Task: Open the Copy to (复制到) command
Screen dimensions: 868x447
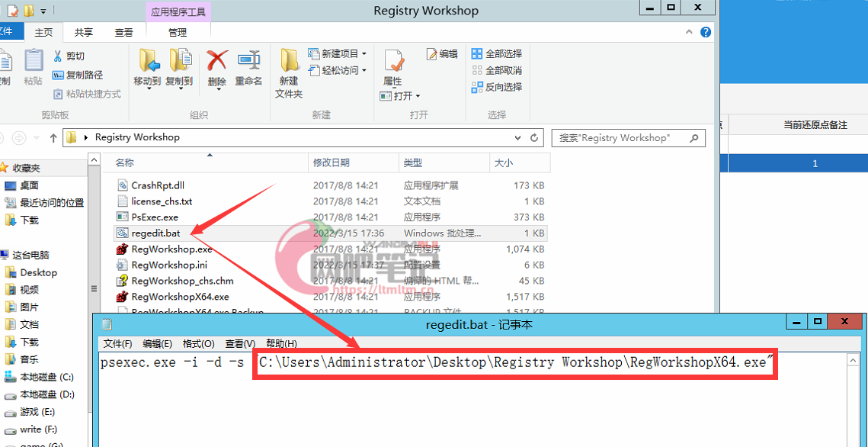Action: [x=179, y=68]
